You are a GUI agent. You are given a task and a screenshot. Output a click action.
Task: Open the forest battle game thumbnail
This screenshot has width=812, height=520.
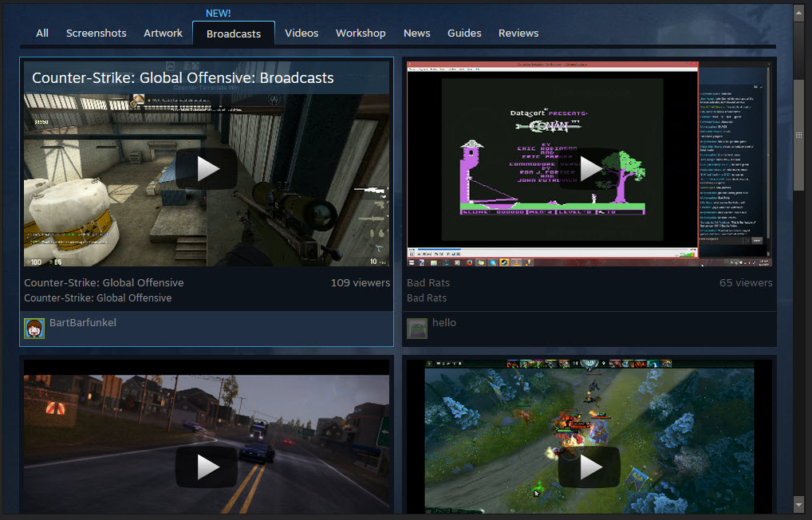(x=589, y=436)
